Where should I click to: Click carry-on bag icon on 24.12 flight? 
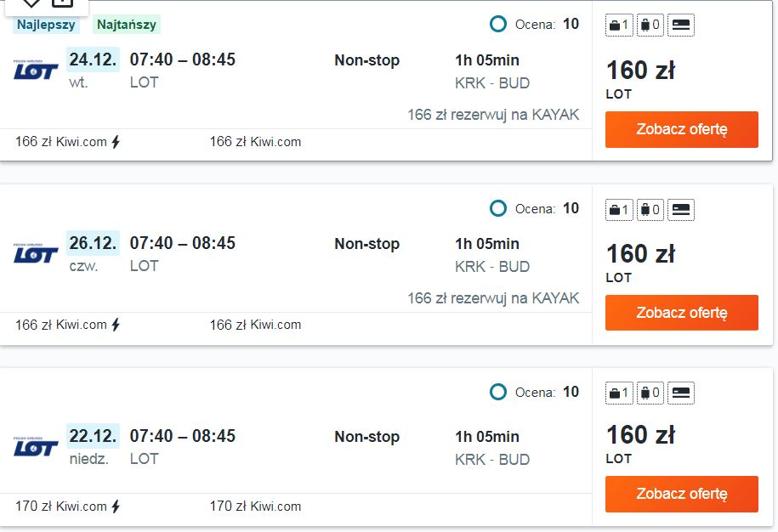(619, 25)
